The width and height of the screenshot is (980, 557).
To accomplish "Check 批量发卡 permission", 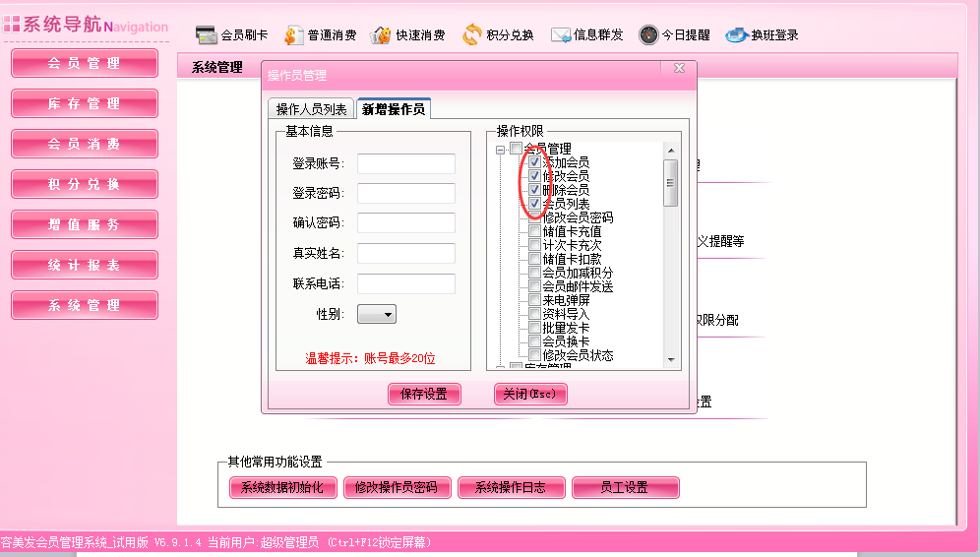I will (x=535, y=328).
